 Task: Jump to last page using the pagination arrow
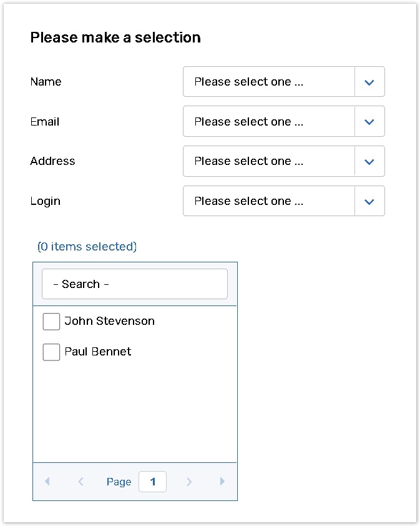tap(222, 482)
